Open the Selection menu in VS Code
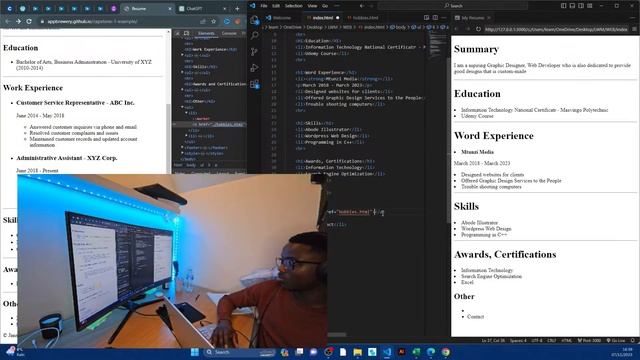Image resolution: width=640 pixels, height=360 pixels. (293, 6)
